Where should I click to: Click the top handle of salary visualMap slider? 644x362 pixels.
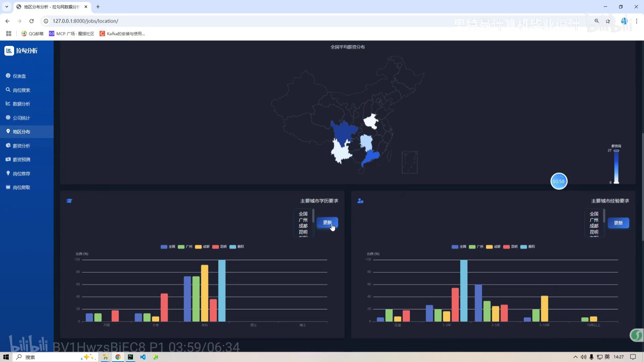616,151
